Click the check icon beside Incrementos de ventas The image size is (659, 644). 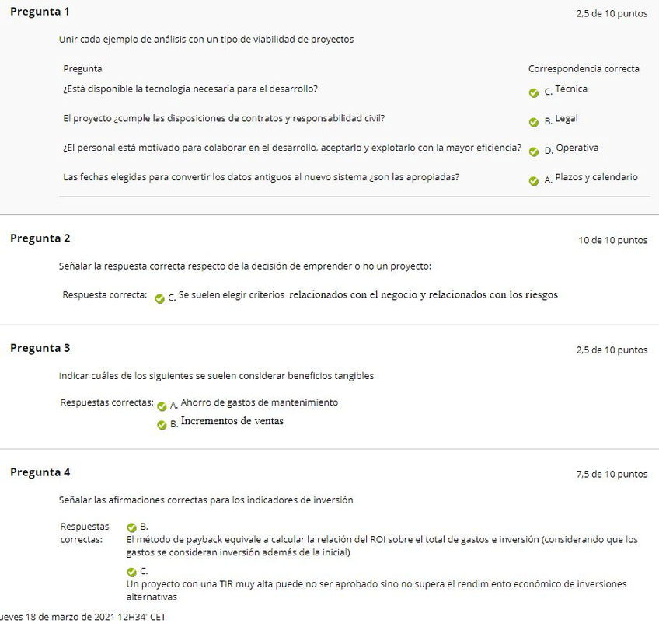pyautogui.click(x=162, y=425)
